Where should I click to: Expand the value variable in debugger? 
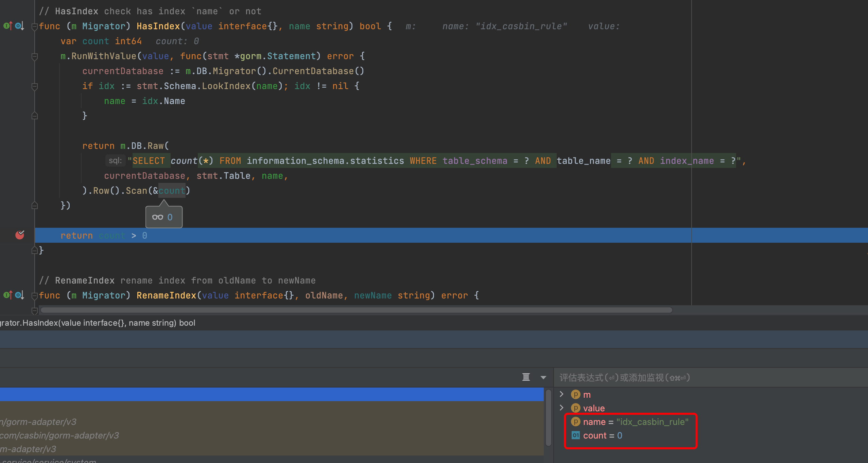point(561,408)
